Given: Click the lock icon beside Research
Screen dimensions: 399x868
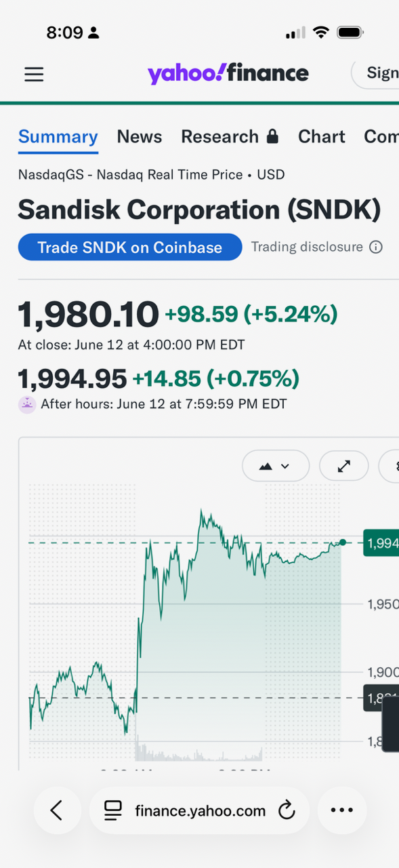Looking at the screenshot, I should [x=272, y=136].
